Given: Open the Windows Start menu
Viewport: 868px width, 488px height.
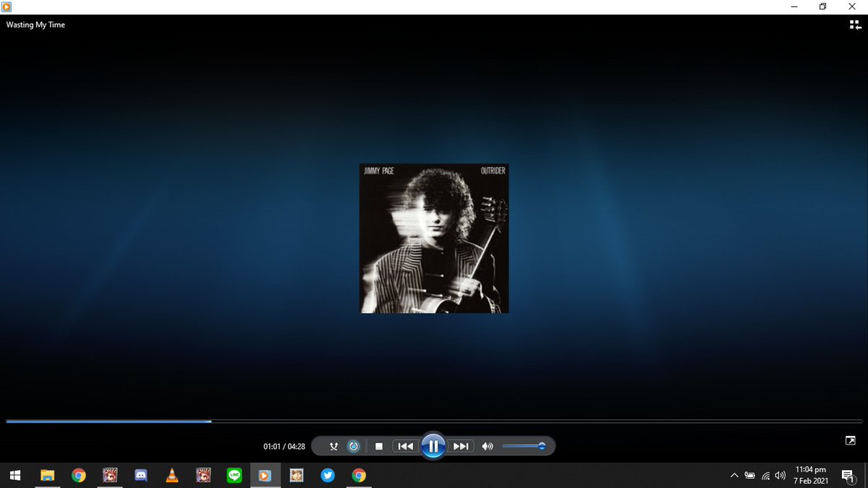Looking at the screenshot, I should pyautogui.click(x=15, y=475).
